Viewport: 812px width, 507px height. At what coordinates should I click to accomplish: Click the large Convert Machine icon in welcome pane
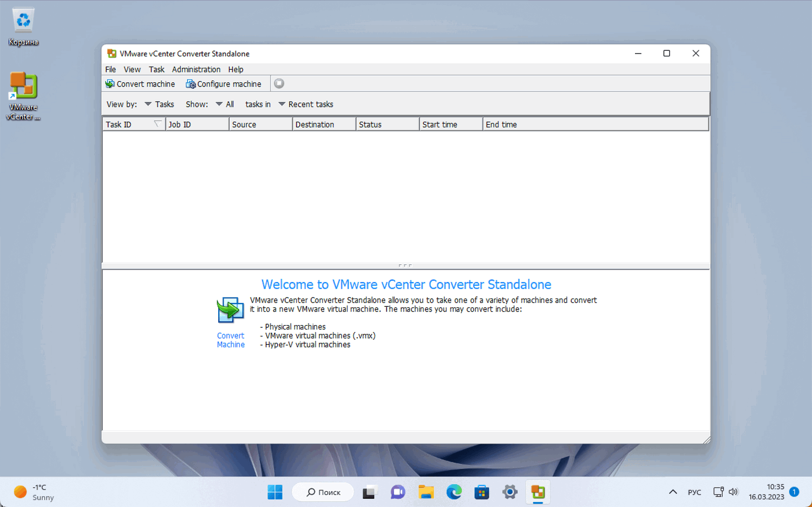click(x=231, y=310)
